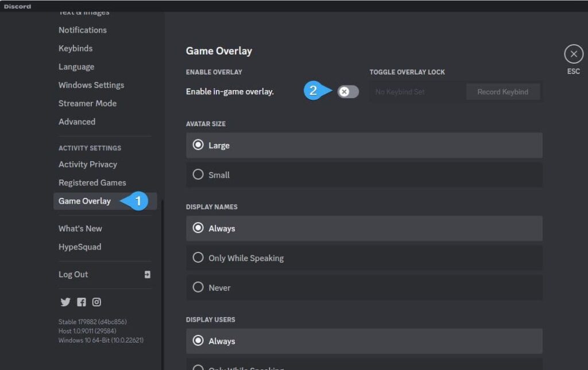Open Discord's Twitter page icon
The width and height of the screenshot is (588, 370).
(65, 302)
